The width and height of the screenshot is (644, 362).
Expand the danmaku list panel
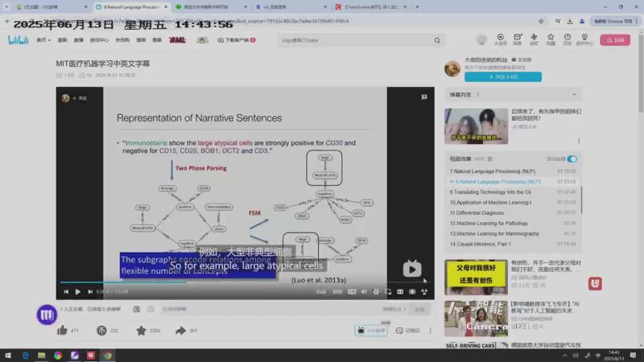pos(574,94)
